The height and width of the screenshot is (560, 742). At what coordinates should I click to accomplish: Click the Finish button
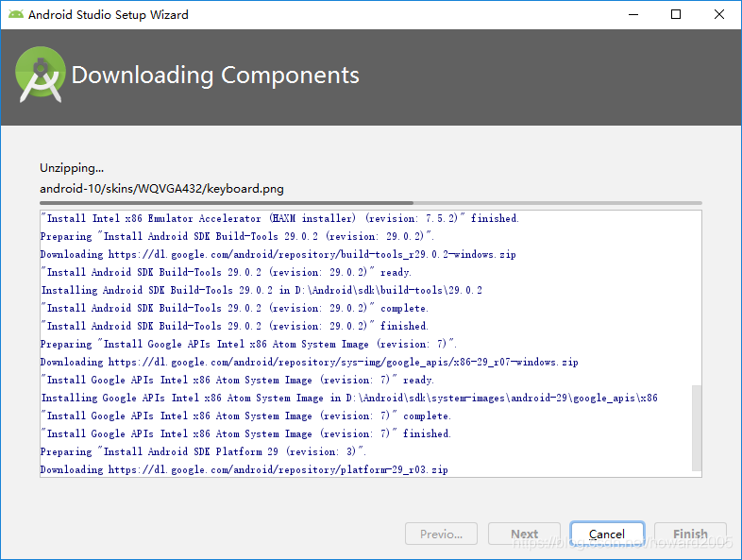[690, 534]
